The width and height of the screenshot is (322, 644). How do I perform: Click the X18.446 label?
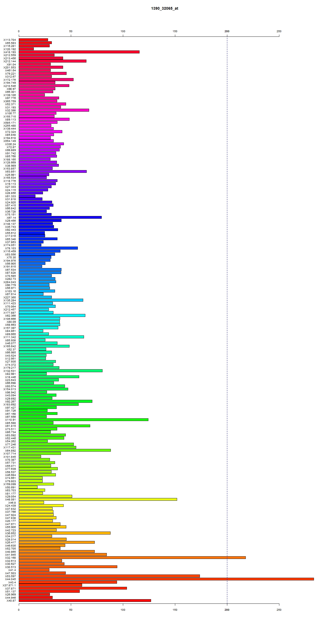coord(10,377)
